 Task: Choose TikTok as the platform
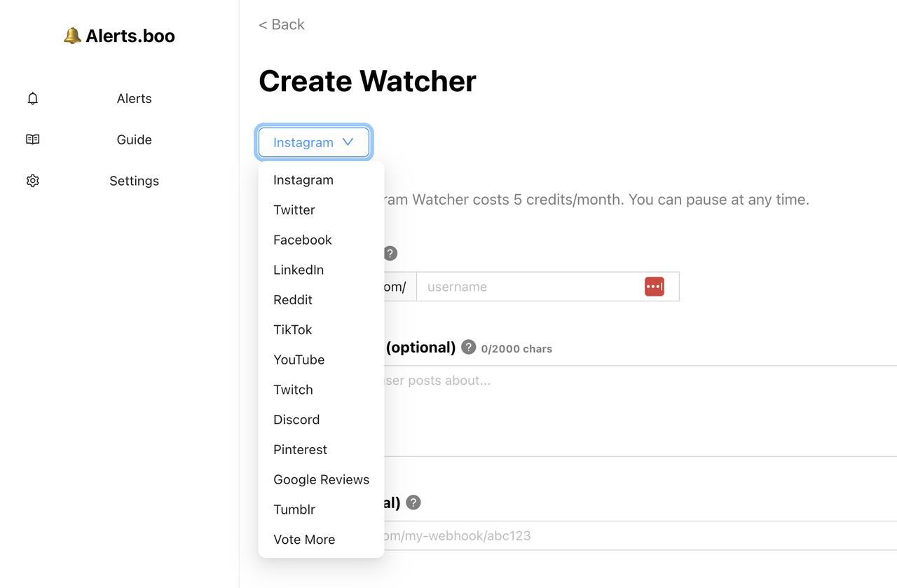[x=293, y=330]
